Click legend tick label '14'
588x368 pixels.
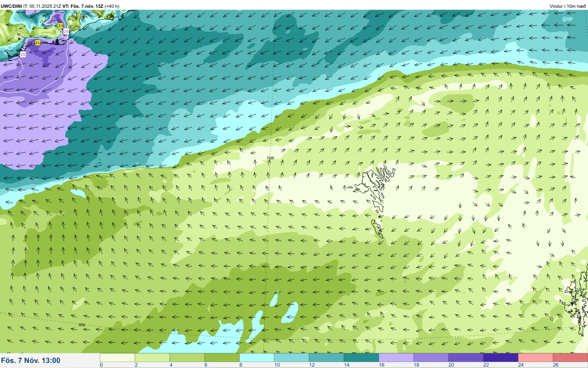click(346, 365)
